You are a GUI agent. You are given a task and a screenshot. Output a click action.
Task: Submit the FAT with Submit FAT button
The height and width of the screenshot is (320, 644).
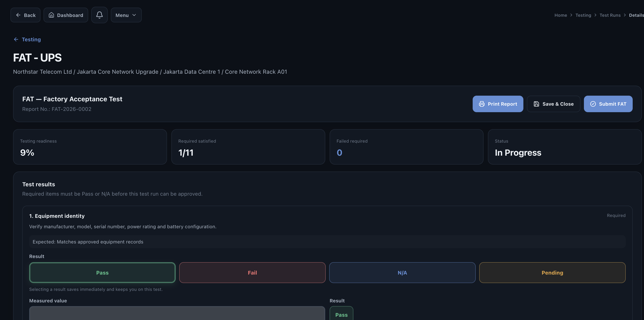click(608, 104)
